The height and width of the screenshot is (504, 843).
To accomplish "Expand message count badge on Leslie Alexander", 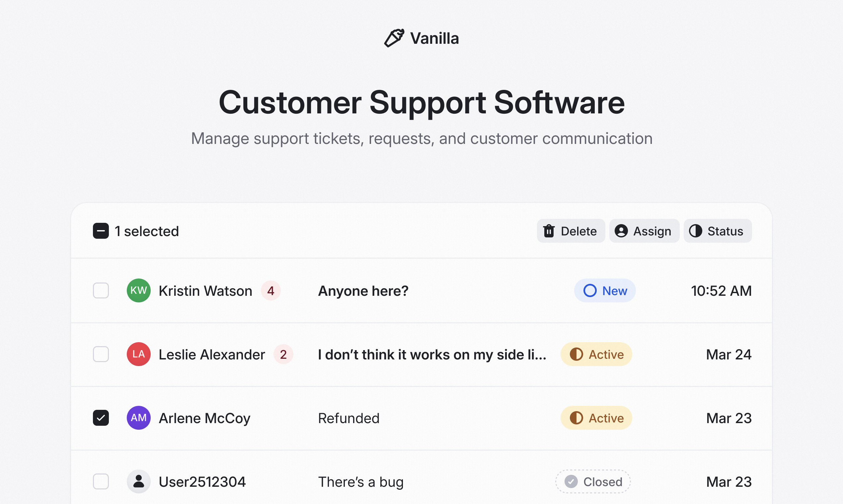I will coord(283,354).
